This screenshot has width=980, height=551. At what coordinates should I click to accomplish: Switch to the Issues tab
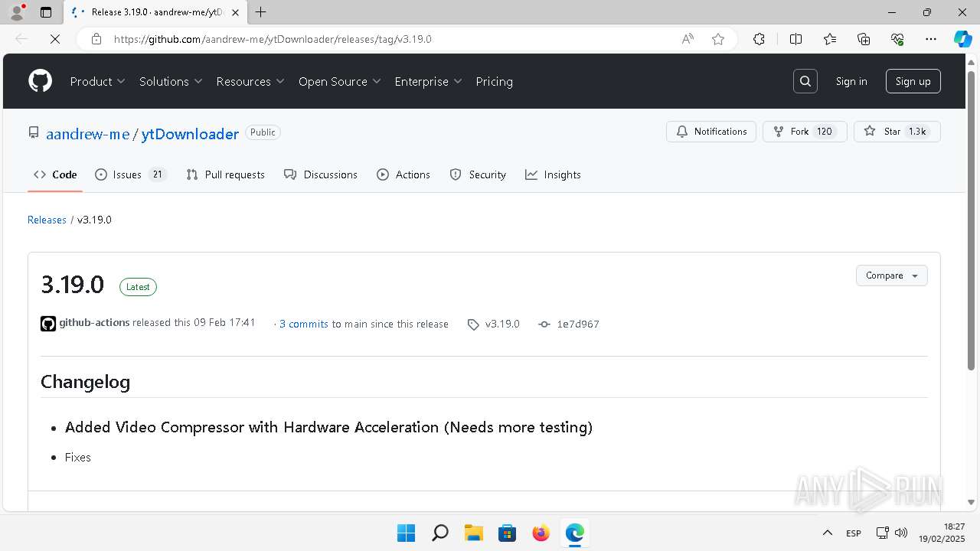(131, 174)
